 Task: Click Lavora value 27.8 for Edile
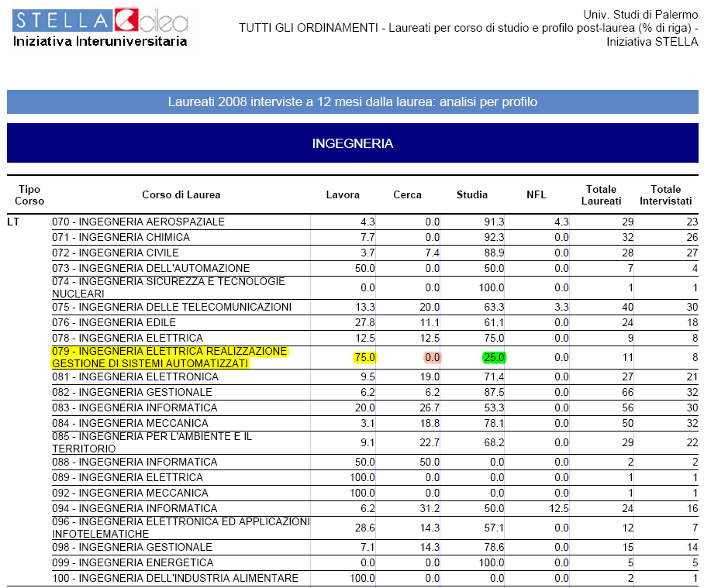click(364, 322)
